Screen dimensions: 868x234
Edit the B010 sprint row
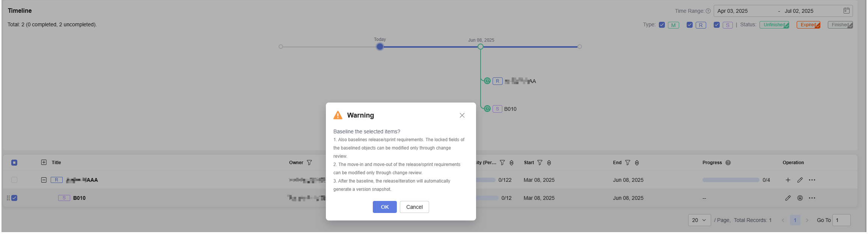(x=788, y=198)
